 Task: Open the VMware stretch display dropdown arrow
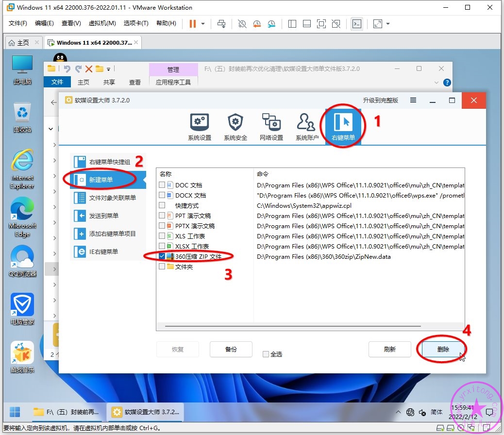pos(388,23)
